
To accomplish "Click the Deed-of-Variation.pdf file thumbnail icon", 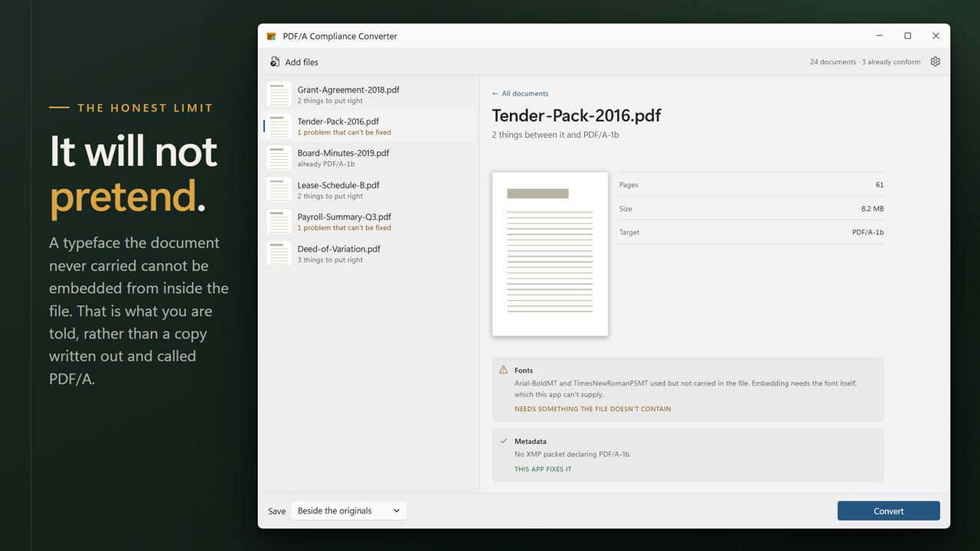I will (x=279, y=254).
